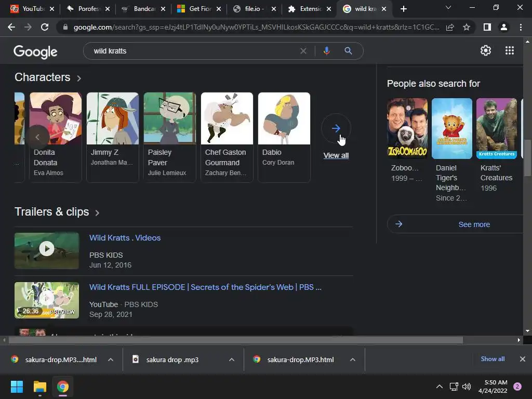
Task: Close the wild kratts tab
Action: click(x=384, y=9)
